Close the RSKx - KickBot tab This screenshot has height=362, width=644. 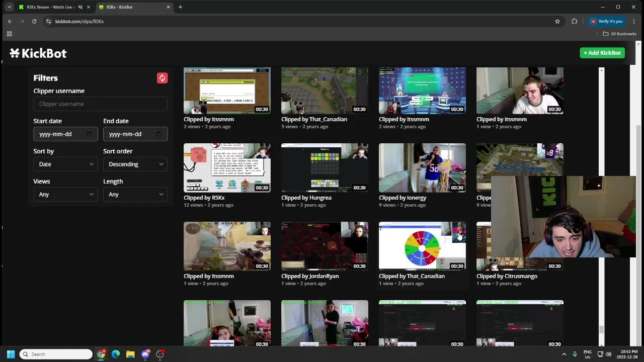click(169, 7)
